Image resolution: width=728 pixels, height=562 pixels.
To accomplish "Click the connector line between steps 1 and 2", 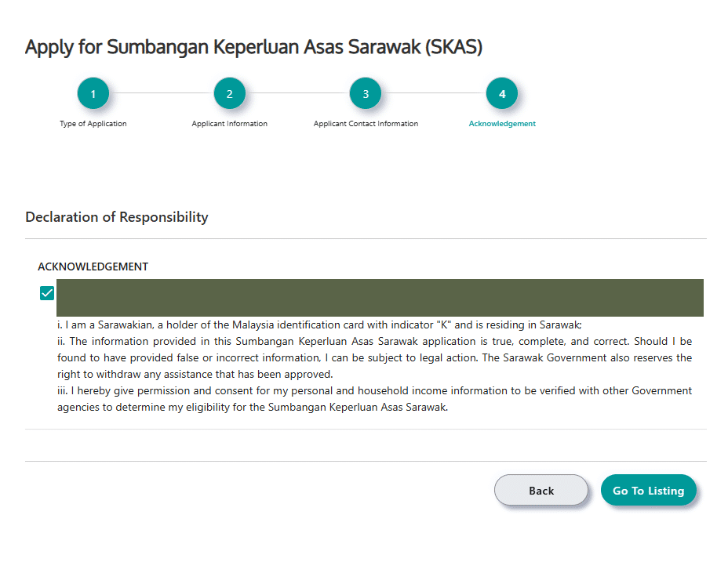I will coord(161,94).
